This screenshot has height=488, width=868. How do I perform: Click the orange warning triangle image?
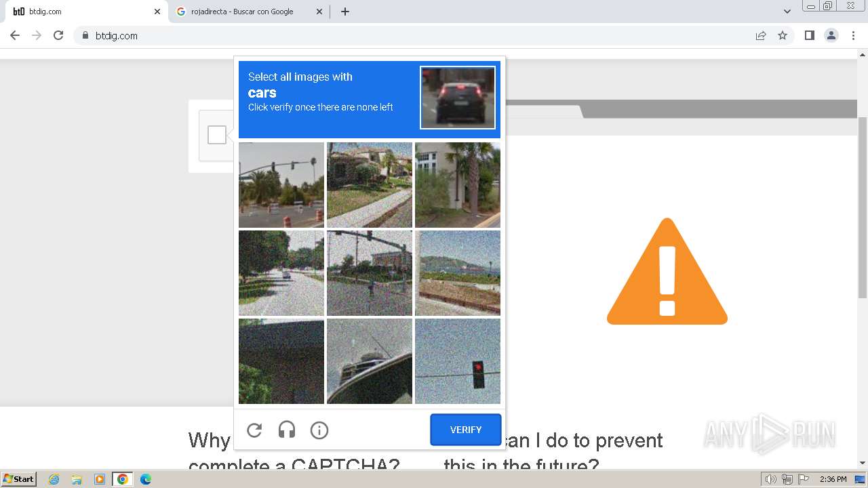coord(667,271)
